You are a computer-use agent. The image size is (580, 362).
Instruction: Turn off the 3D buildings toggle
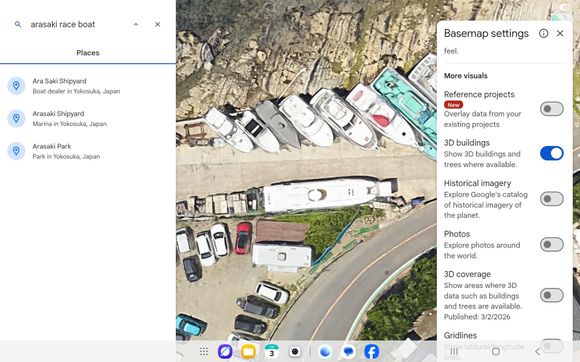(552, 153)
